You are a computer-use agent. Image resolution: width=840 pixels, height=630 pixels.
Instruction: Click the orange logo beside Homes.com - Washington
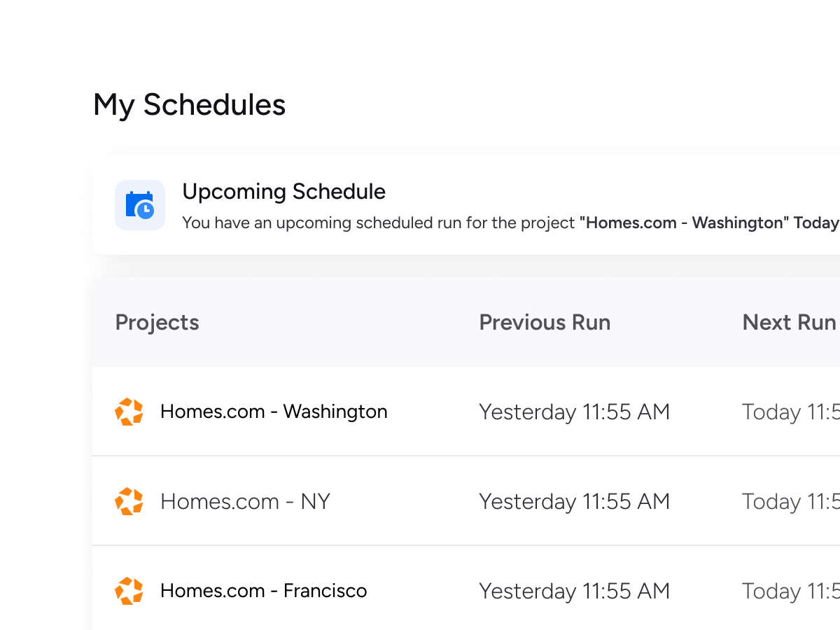coord(129,412)
